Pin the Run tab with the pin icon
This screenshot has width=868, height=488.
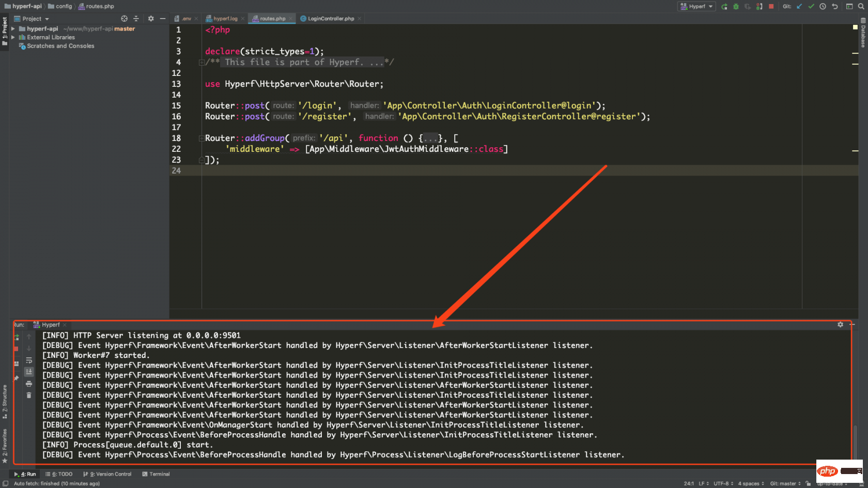(16, 378)
